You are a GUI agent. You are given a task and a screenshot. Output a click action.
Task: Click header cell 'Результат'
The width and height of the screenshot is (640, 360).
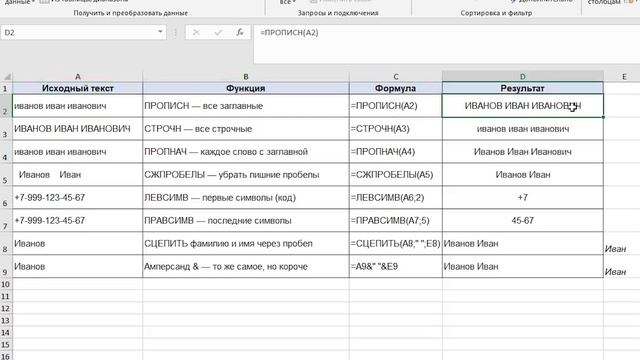(x=522, y=88)
